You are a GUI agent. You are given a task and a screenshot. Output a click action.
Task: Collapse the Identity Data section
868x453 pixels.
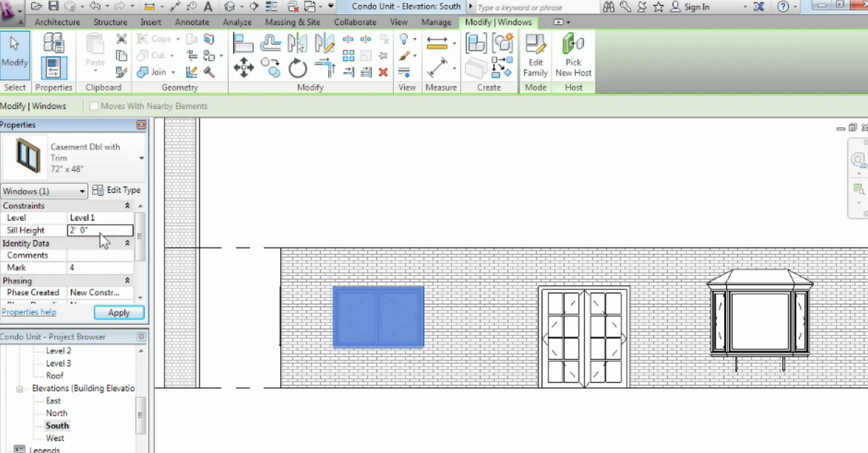(x=127, y=243)
